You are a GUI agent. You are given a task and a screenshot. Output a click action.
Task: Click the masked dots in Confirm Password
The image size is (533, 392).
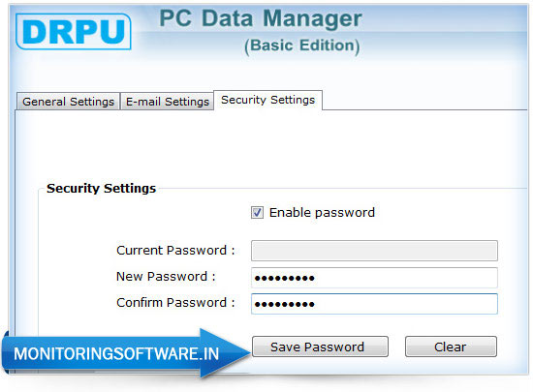click(x=285, y=305)
